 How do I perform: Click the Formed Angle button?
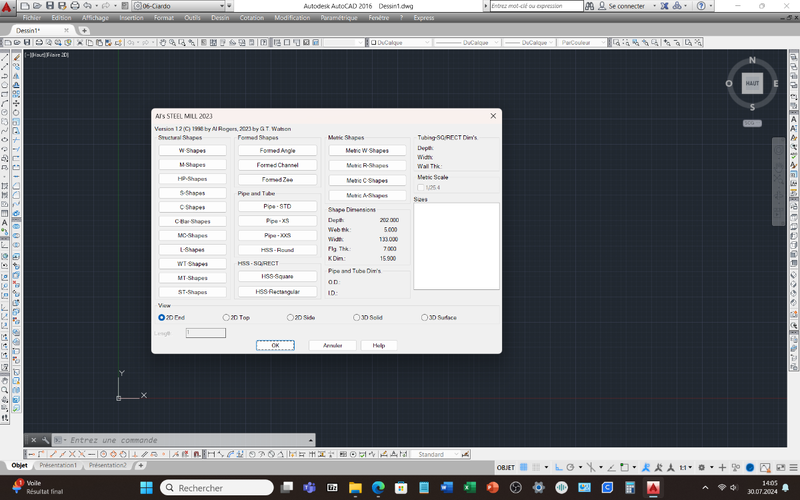click(x=277, y=151)
